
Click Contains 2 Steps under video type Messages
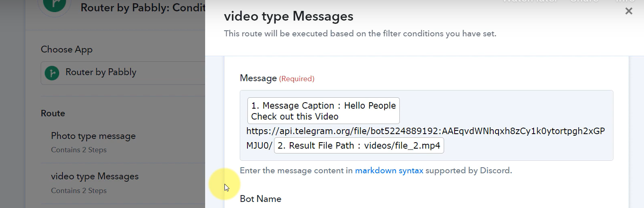coord(79,191)
